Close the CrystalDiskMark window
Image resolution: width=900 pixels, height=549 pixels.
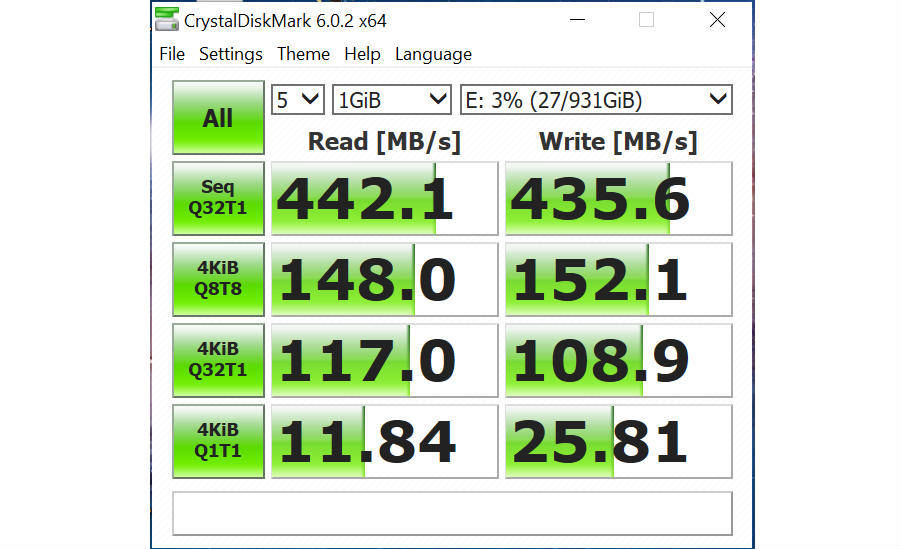tap(717, 20)
